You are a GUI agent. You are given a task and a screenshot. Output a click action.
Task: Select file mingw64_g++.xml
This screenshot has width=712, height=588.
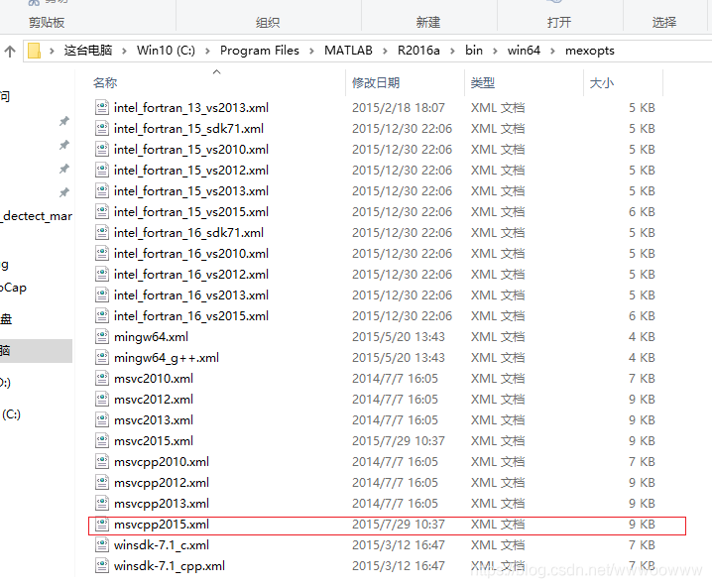tap(377, 358)
